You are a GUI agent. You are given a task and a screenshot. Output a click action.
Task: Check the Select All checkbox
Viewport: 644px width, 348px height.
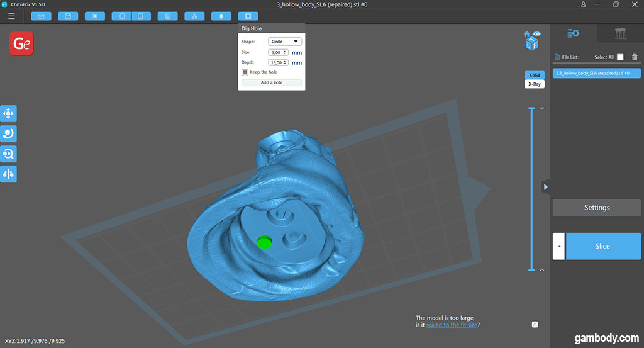pos(620,57)
